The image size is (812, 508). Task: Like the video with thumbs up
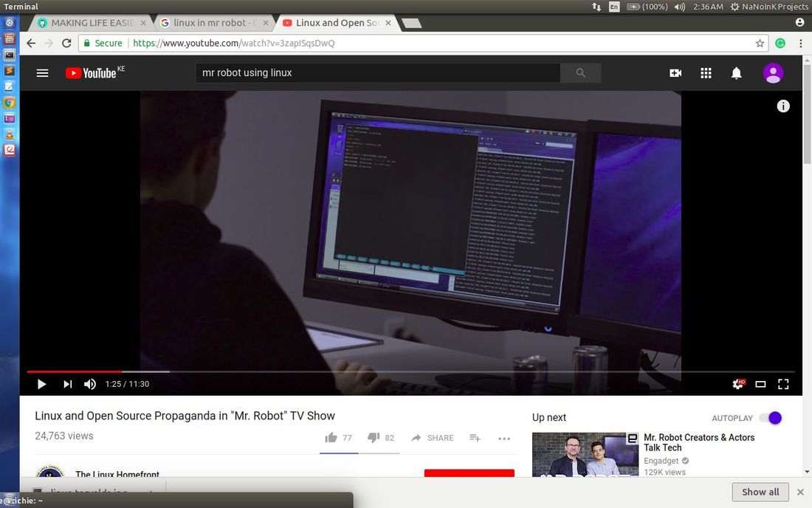click(331, 437)
